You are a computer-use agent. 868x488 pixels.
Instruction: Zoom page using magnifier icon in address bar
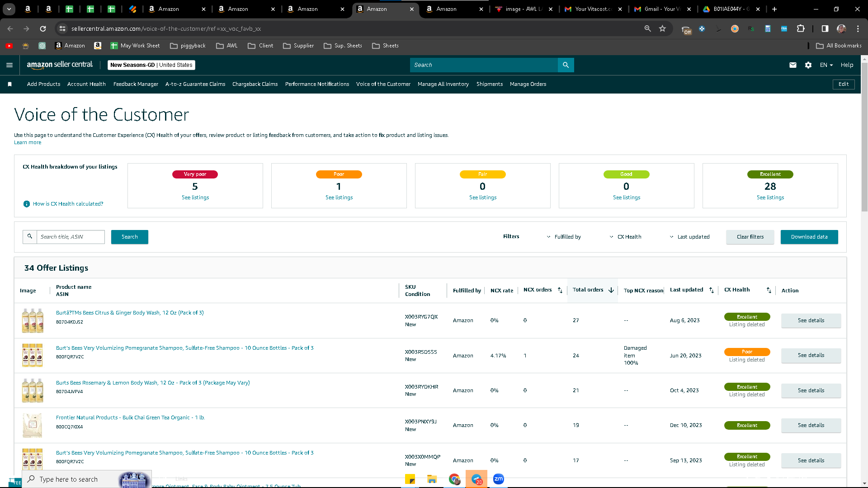(648, 28)
